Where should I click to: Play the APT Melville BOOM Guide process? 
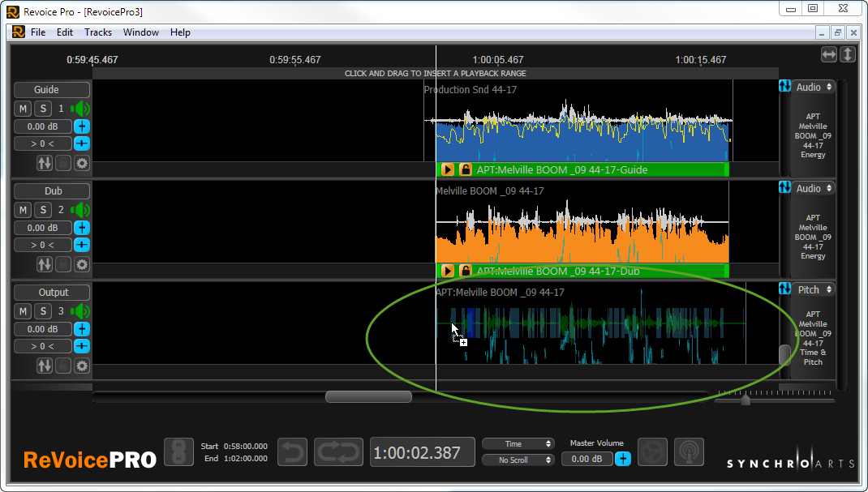(x=447, y=169)
